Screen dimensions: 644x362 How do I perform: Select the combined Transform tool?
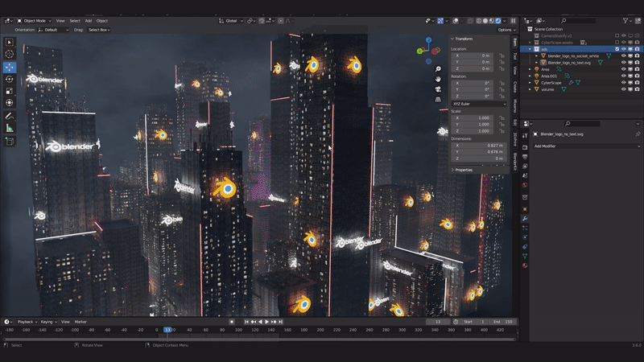pos(10,103)
